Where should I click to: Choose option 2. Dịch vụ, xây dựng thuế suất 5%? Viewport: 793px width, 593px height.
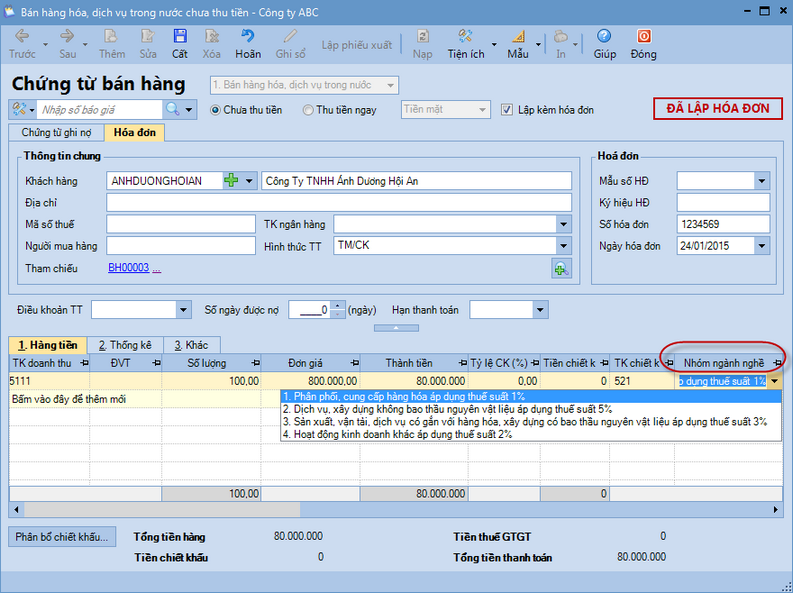531,409
